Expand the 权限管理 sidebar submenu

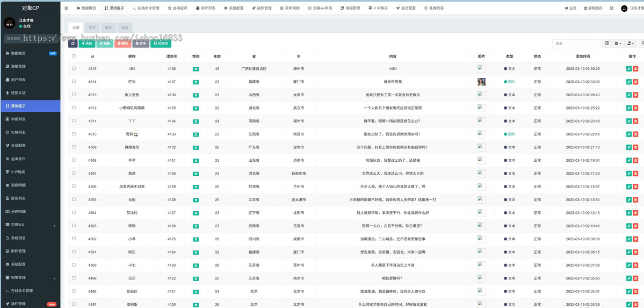click(30, 277)
